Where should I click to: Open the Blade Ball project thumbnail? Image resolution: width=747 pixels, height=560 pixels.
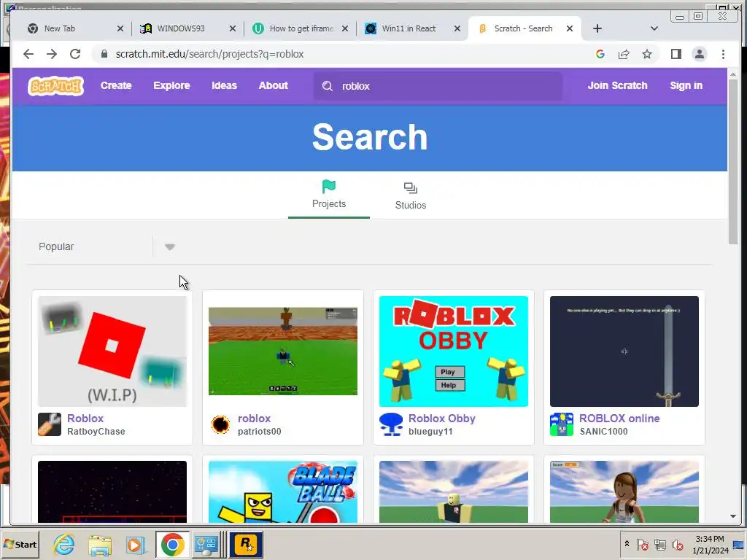283,491
